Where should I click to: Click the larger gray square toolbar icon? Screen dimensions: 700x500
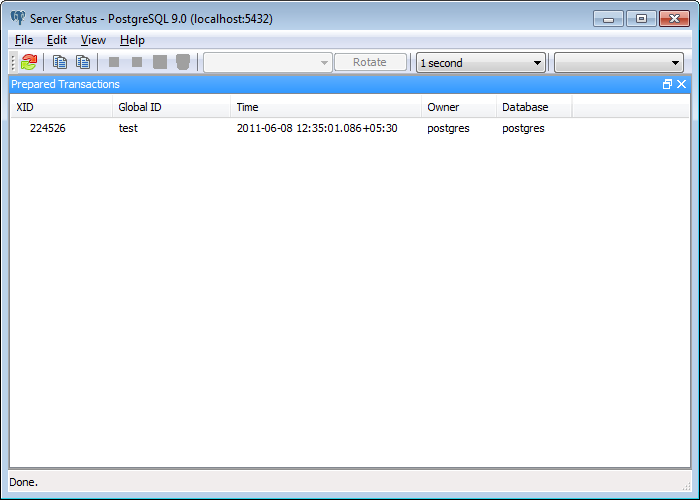click(x=160, y=62)
